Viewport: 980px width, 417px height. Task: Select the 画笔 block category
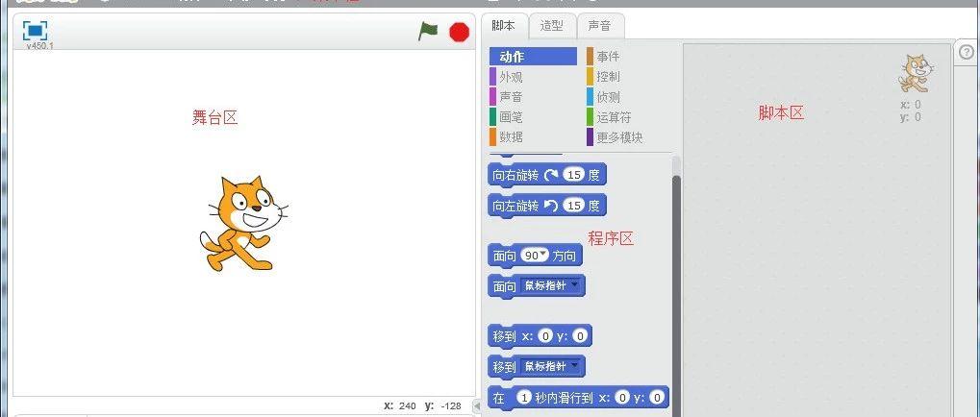click(511, 116)
